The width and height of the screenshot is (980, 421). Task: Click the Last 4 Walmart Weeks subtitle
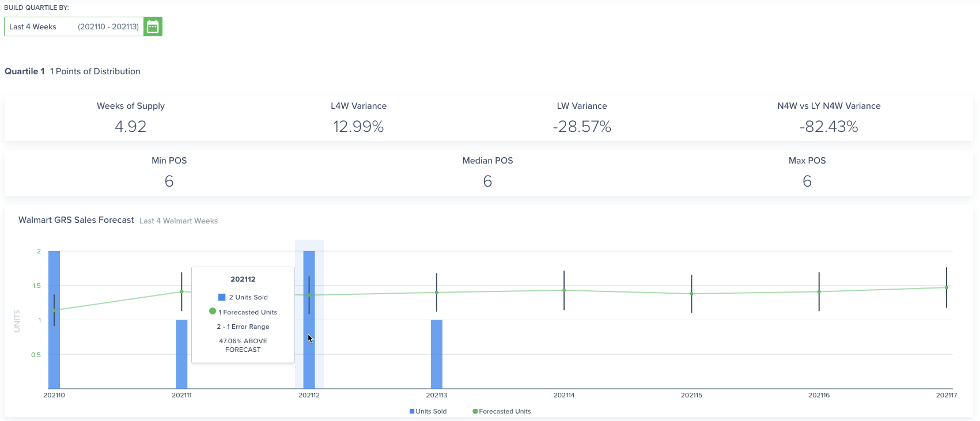coord(179,221)
